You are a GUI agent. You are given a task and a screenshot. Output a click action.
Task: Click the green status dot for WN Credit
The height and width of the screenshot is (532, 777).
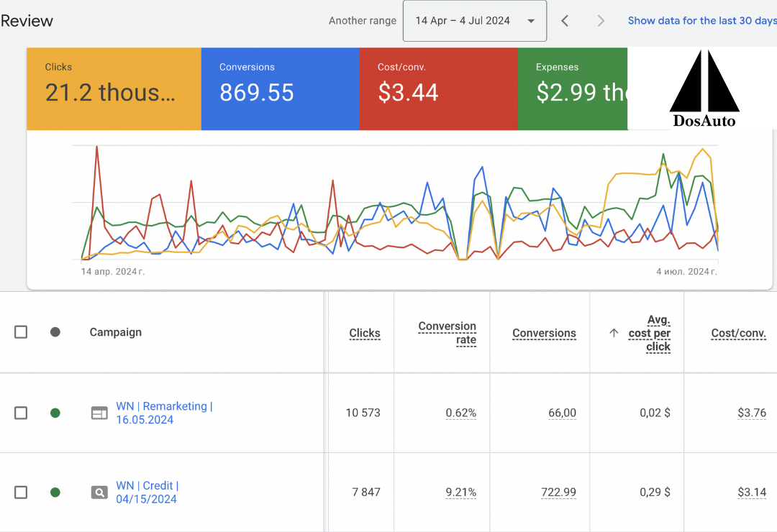coord(55,492)
